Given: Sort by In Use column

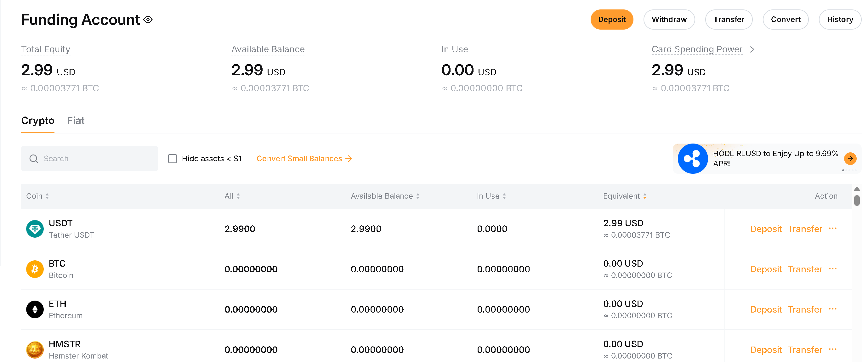Looking at the screenshot, I should [491, 196].
